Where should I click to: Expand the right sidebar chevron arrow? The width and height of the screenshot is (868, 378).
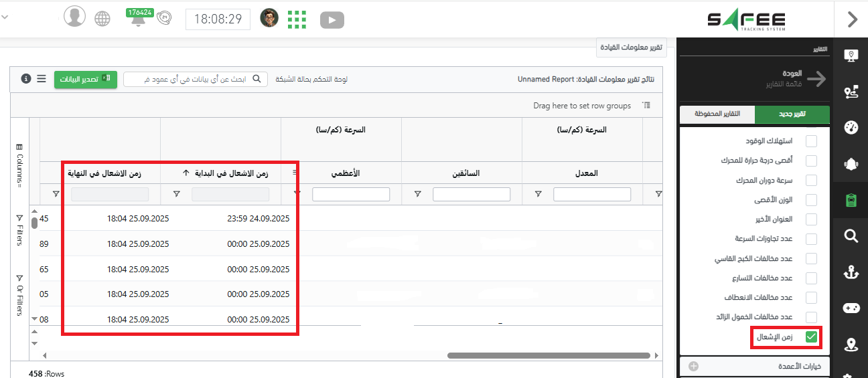tap(852, 19)
